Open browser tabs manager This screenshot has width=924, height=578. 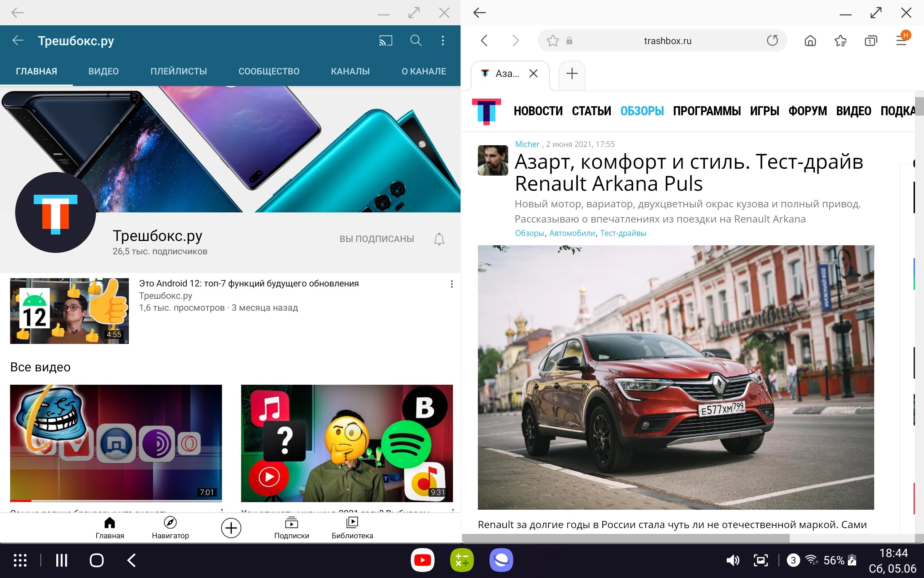pyautogui.click(x=871, y=40)
